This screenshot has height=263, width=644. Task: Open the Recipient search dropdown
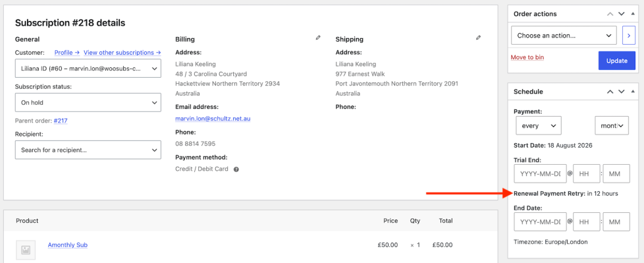pyautogui.click(x=88, y=150)
